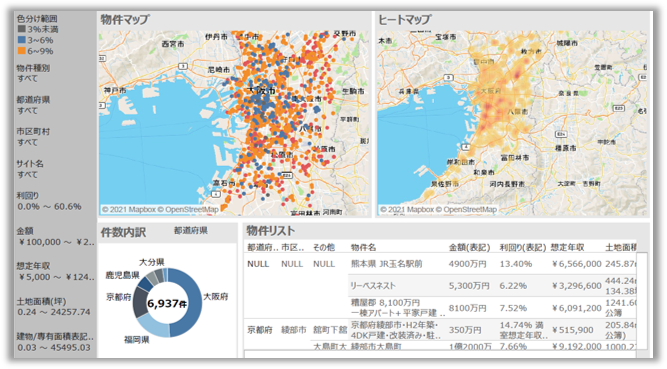
Task: Sort by 利回り(表記) column header
Action: [522, 247]
